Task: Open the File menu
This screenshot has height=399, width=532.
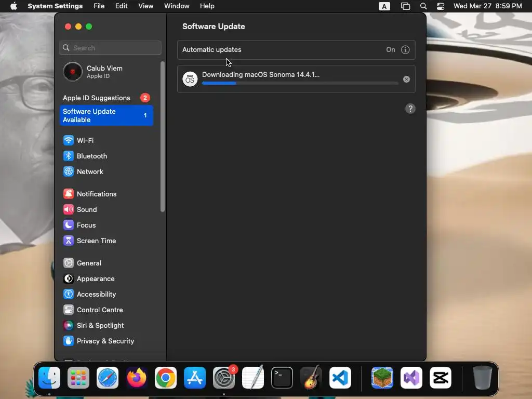Action: pyautogui.click(x=99, y=6)
